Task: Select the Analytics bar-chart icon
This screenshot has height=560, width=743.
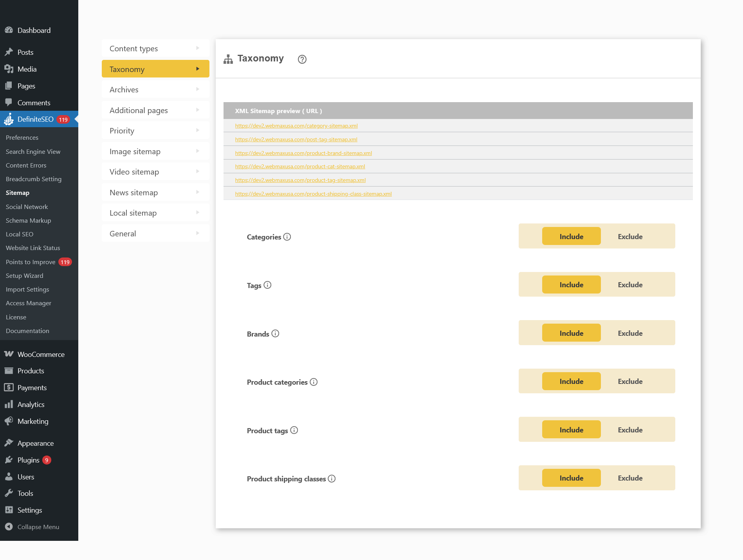Action: pyautogui.click(x=9, y=404)
